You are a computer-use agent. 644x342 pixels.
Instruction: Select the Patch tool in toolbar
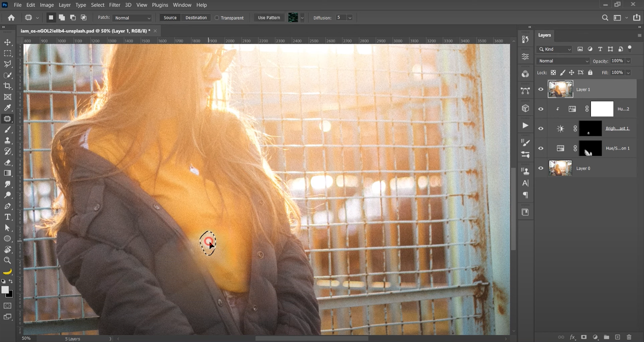[8, 119]
